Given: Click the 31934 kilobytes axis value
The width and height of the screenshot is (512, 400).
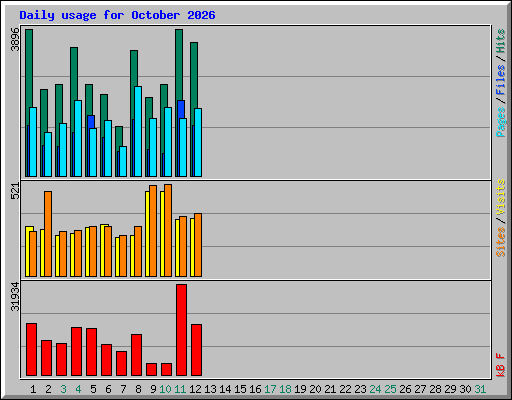Looking at the screenshot, I should coord(15,296).
